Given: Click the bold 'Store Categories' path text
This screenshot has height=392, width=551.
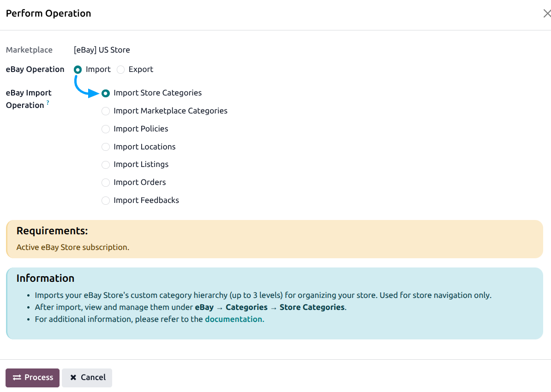Looking at the screenshot, I should 312,307.
